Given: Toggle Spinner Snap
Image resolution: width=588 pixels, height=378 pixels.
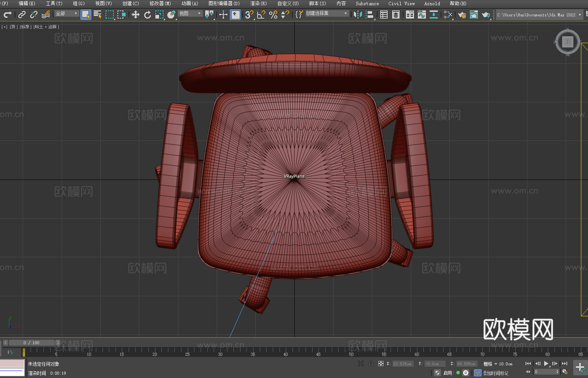Looking at the screenshot, I should click(x=285, y=14).
